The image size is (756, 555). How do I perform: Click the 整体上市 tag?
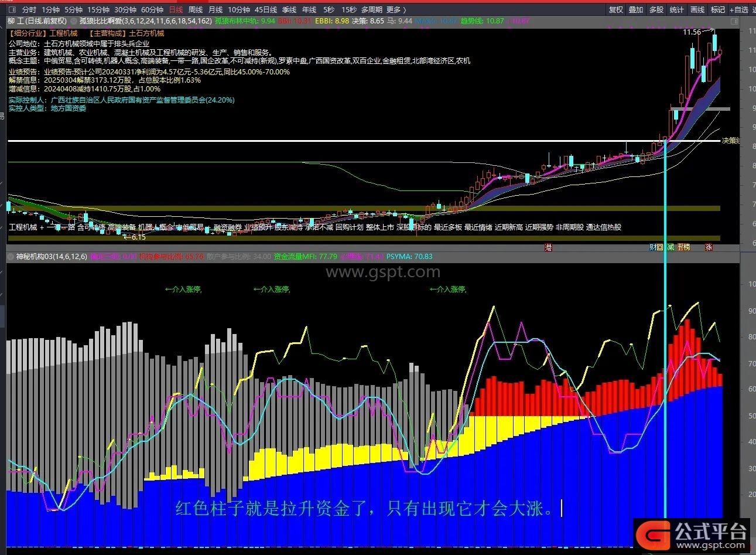(380, 227)
